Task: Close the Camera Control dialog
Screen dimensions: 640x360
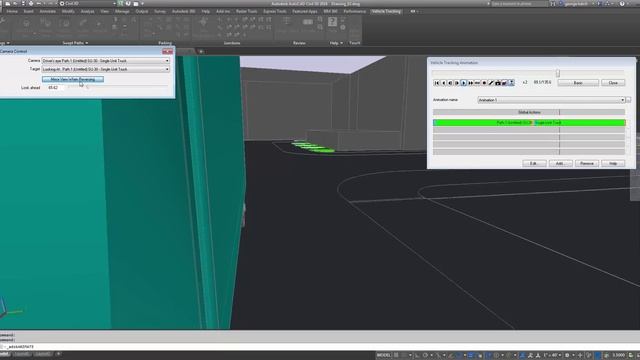Action: pos(167,51)
